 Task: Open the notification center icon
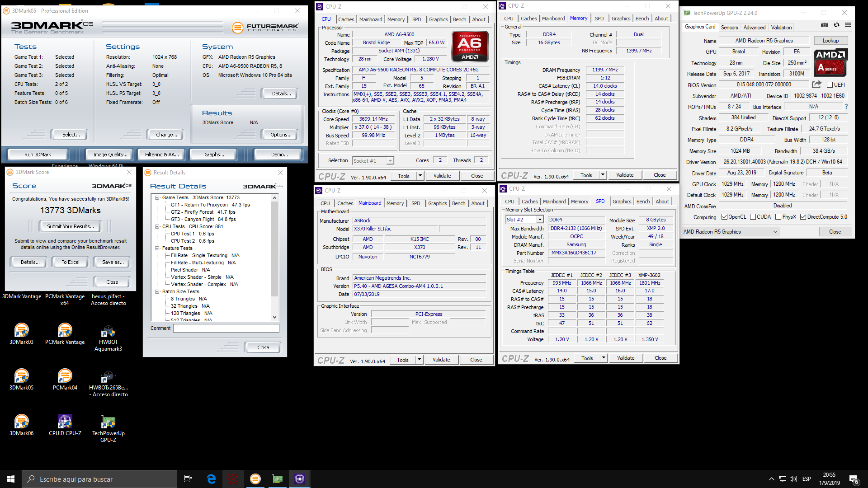854,479
